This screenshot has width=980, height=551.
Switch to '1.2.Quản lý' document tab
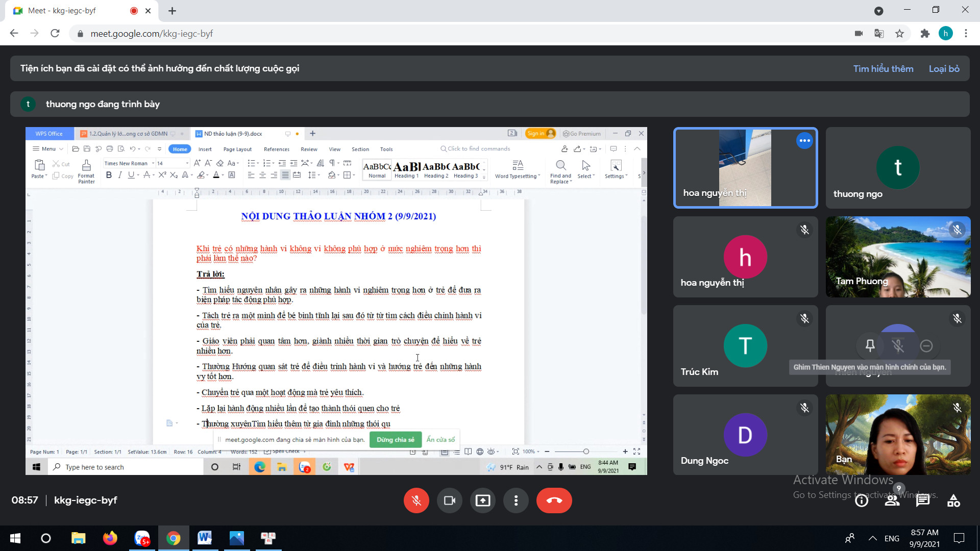128,134
